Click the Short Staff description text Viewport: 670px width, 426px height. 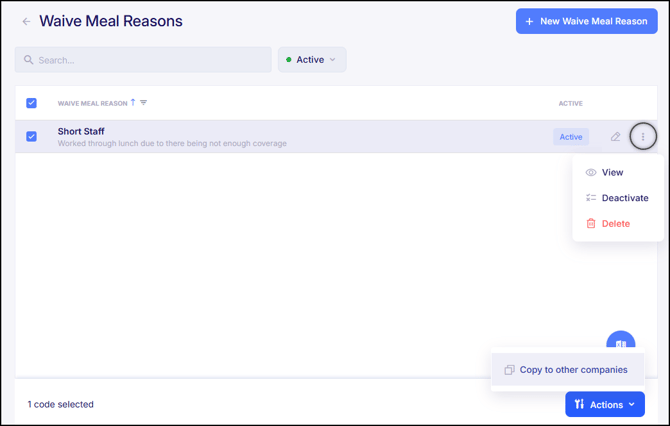coord(172,144)
